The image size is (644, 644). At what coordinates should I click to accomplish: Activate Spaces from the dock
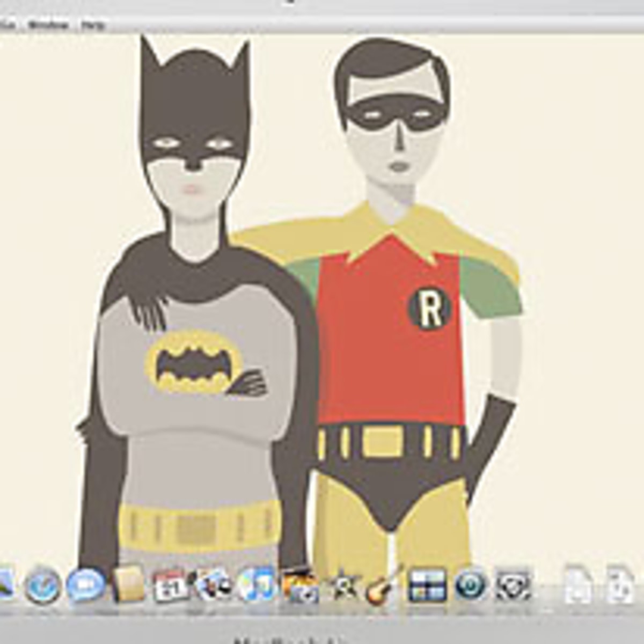427,585
